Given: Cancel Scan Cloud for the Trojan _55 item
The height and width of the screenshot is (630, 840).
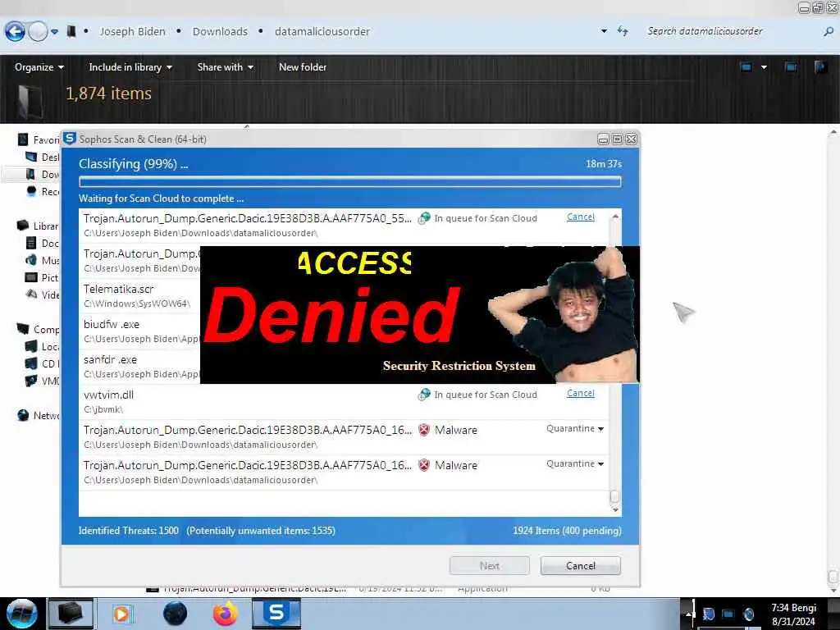Looking at the screenshot, I should coord(581,217).
